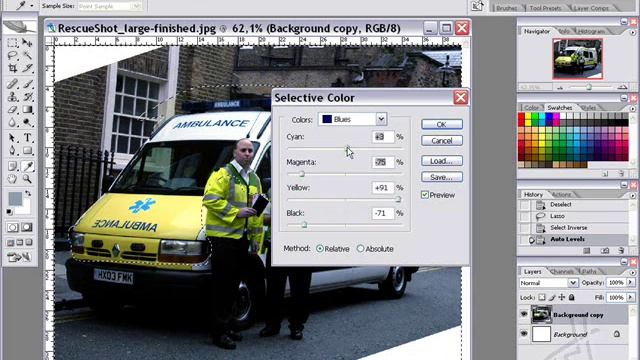The height and width of the screenshot is (360, 640).
Task: Select the Hand tool
Action: [x=12, y=179]
